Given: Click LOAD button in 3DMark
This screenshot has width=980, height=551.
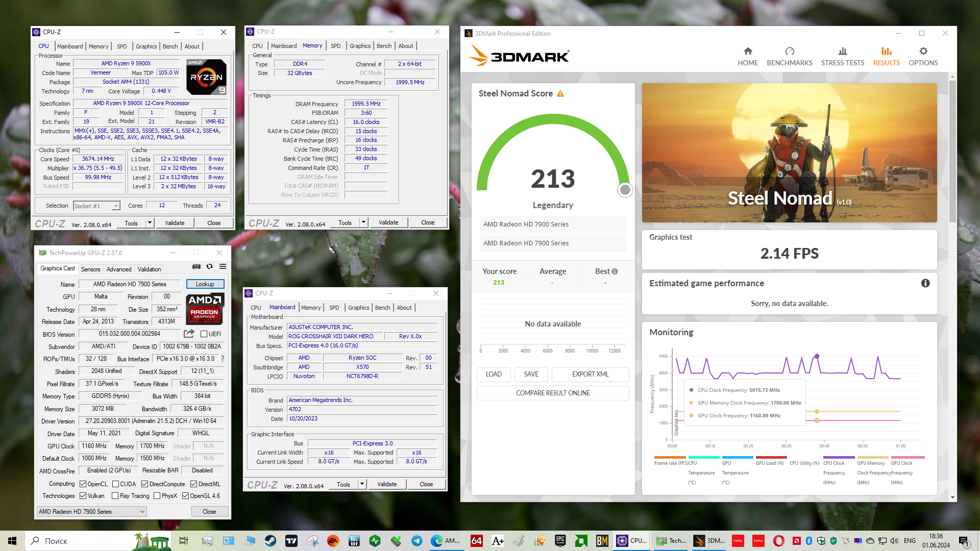Looking at the screenshot, I should [494, 374].
